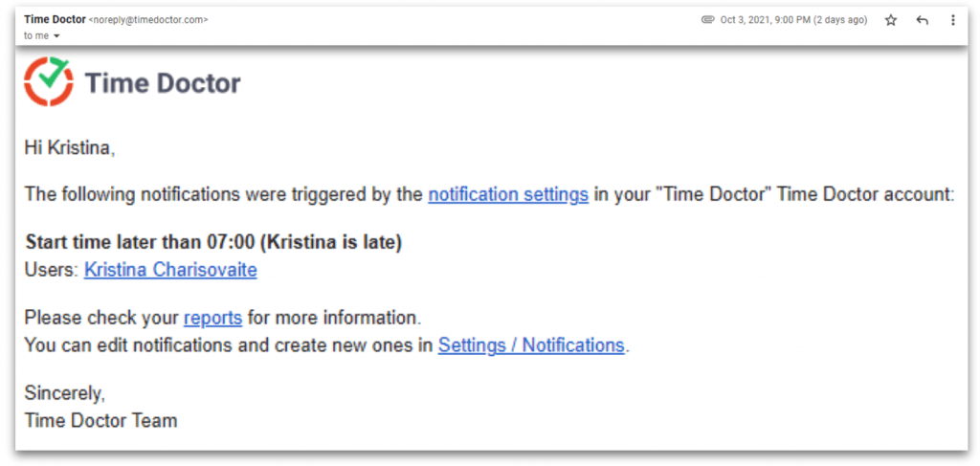This screenshot has height=466, width=980.
Task: Open the notification settings link
Action: click(508, 195)
